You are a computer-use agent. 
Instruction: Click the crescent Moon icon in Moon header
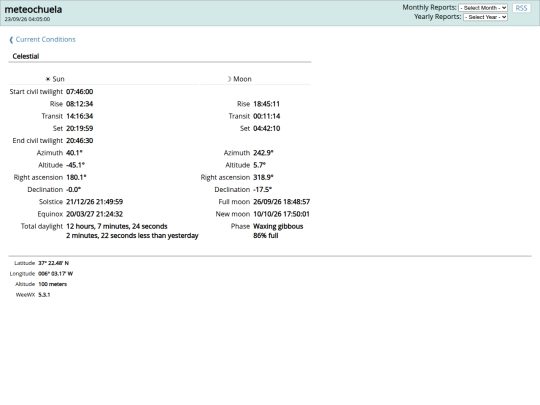229,79
